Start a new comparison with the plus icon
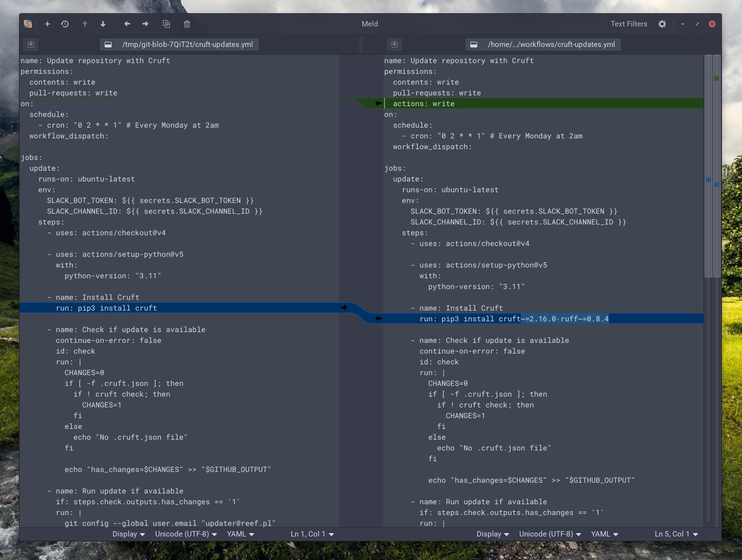 click(47, 23)
